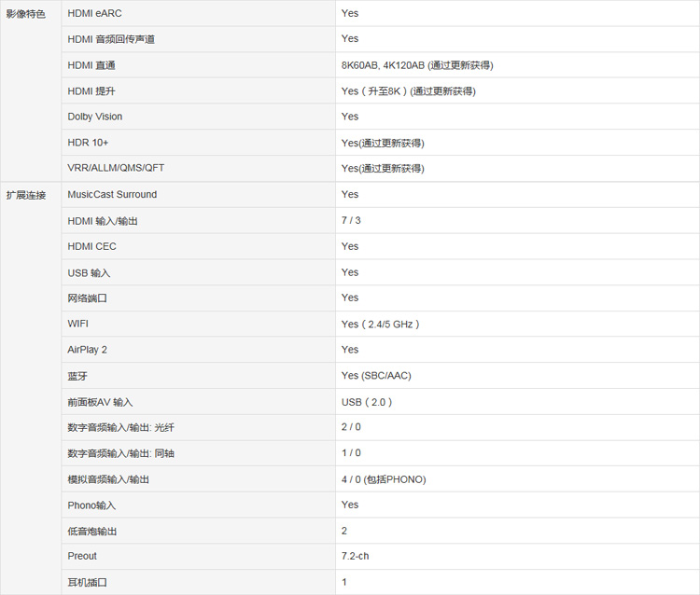This screenshot has width=700, height=595.
Task: Click the WIFI 2.4/5 GHz value
Action: pyautogui.click(x=381, y=325)
